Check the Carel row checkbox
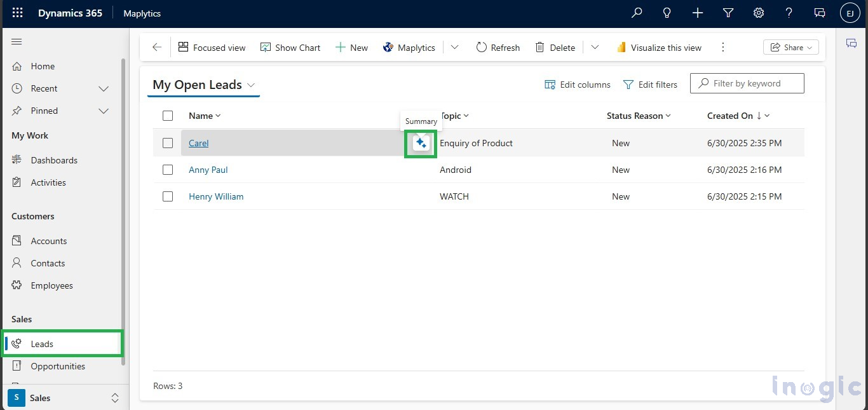868x410 pixels. (168, 143)
